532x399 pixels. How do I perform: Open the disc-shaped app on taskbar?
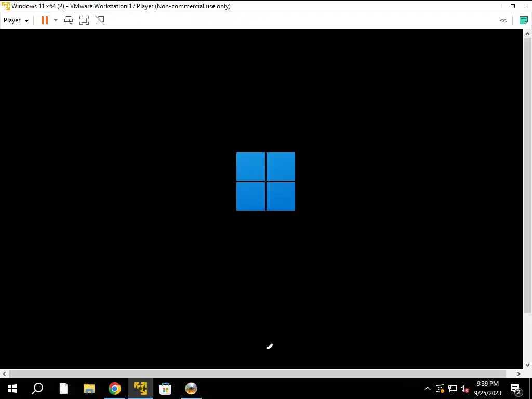coord(191,389)
